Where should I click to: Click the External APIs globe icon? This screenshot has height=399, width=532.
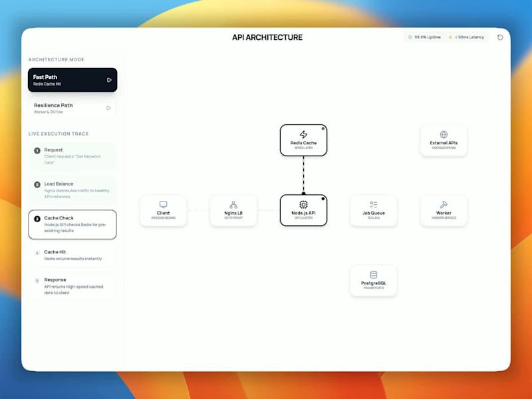point(443,135)
